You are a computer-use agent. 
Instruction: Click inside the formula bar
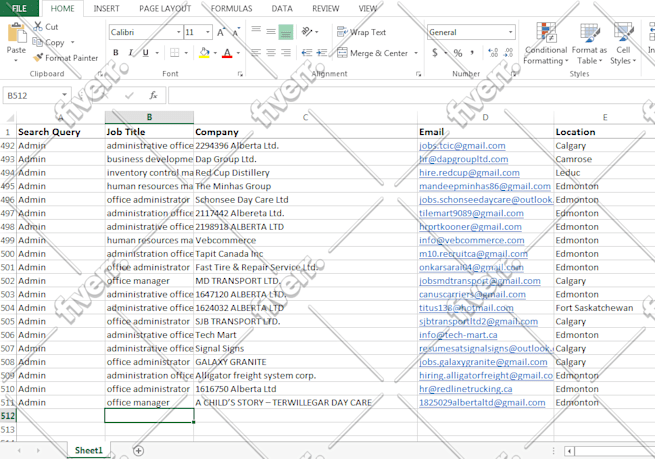click(x=411, y=95)
